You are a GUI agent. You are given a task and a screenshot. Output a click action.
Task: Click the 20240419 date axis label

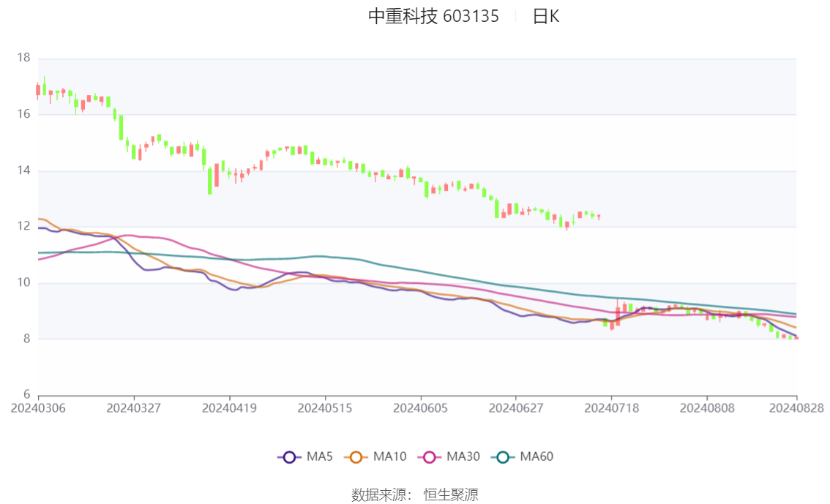point(229,408)
